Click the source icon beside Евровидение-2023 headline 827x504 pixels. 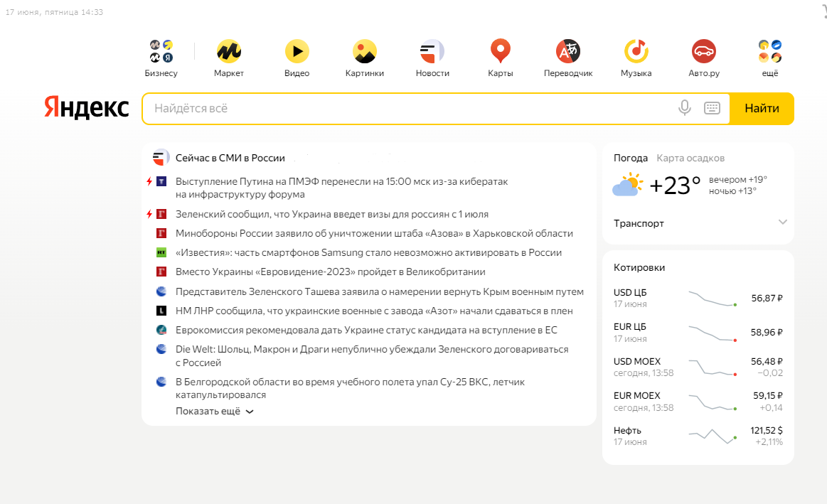click(161, 272)
